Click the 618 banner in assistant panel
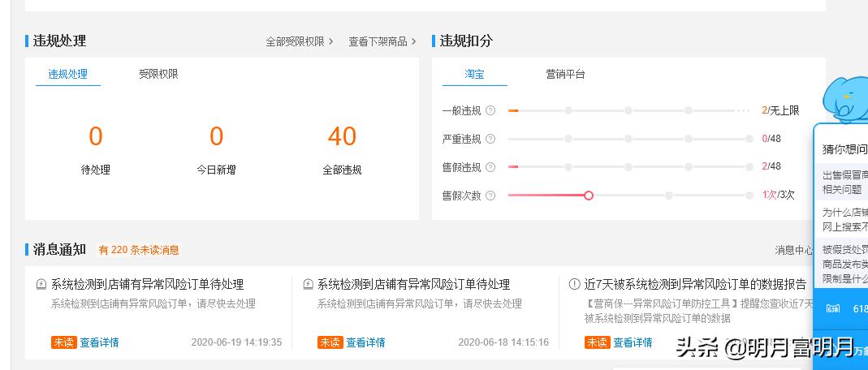This screenshot has width=868, height=370. 843,308
